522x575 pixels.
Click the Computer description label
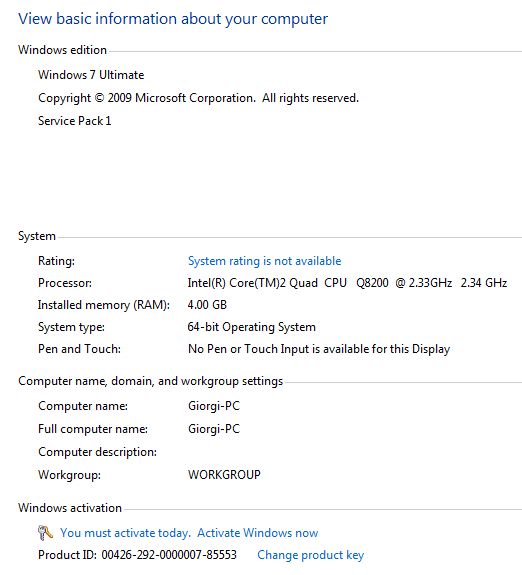98,452
